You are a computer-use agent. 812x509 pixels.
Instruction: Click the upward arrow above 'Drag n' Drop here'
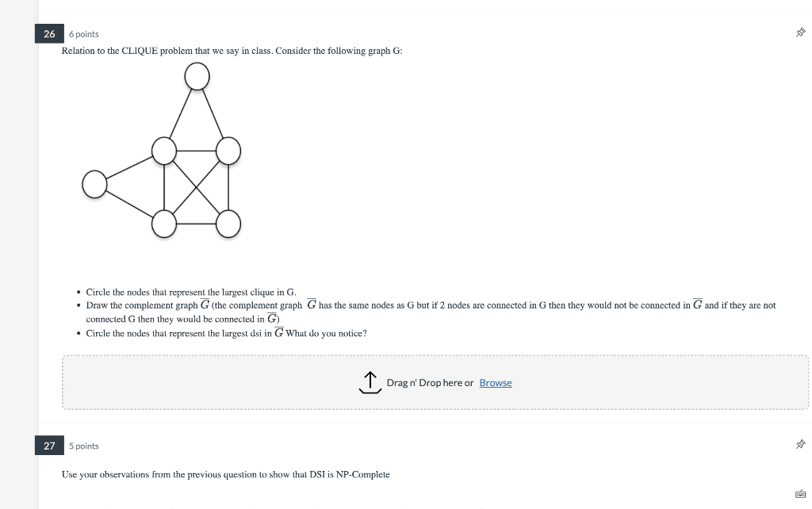pos(370,381)
